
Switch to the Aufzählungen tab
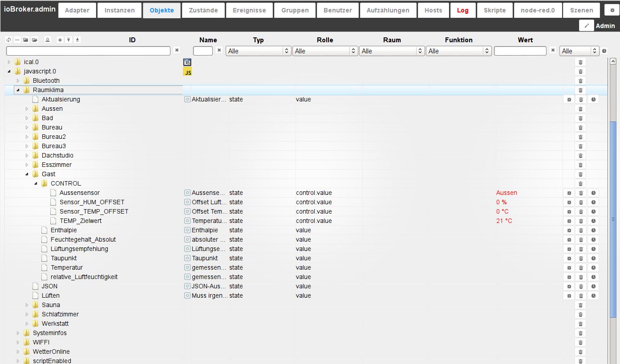(x=388, y=10)
